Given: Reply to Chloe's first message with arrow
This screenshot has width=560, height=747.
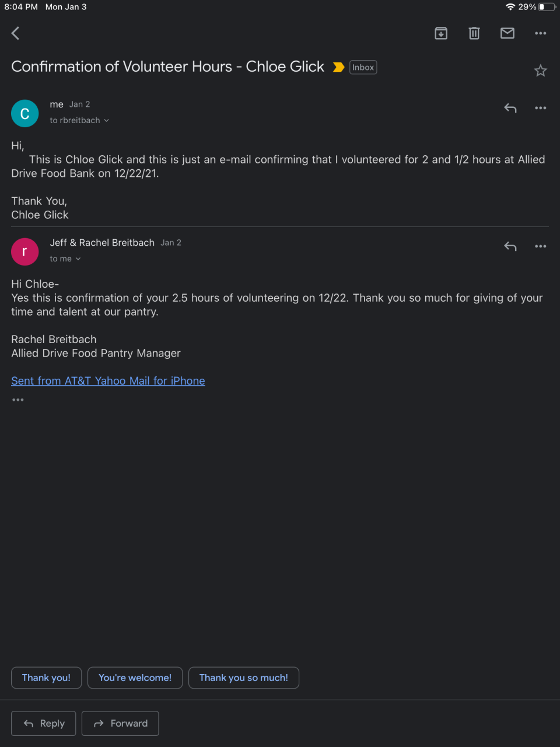Looking at the screenshot, I should [x=510, y=108].
